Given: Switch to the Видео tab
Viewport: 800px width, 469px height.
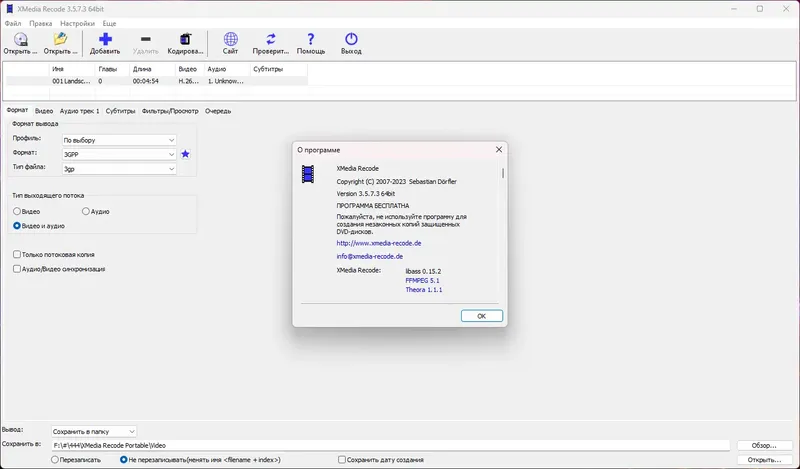Looking at the screenshot, I should tap(44, 111).
